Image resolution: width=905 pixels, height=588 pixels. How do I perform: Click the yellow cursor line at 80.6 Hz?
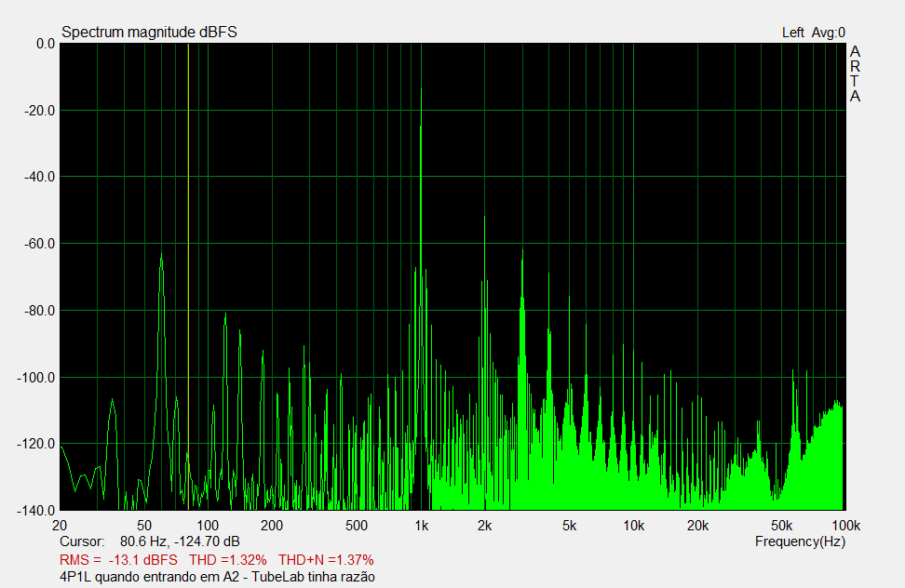coord(188,276)
